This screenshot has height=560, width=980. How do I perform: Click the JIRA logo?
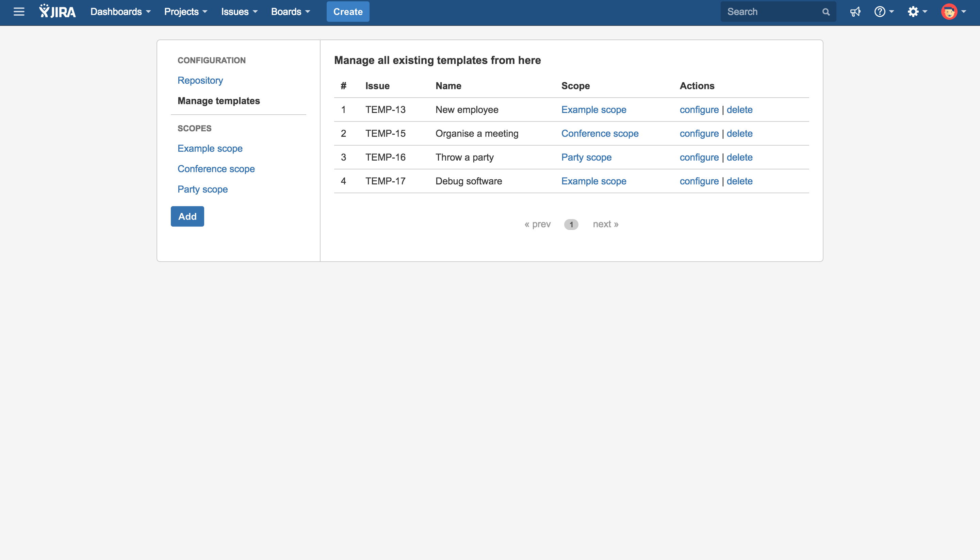(x=58, y=12)
